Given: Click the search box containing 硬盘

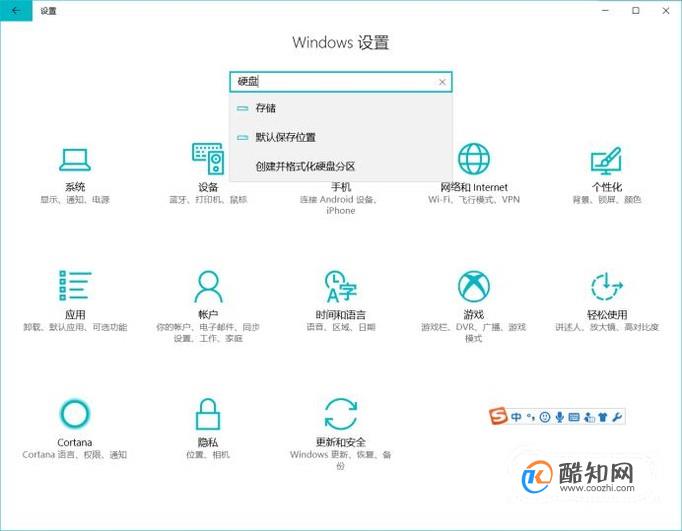Looking at the screenshot, I should (x=341, y=82).
